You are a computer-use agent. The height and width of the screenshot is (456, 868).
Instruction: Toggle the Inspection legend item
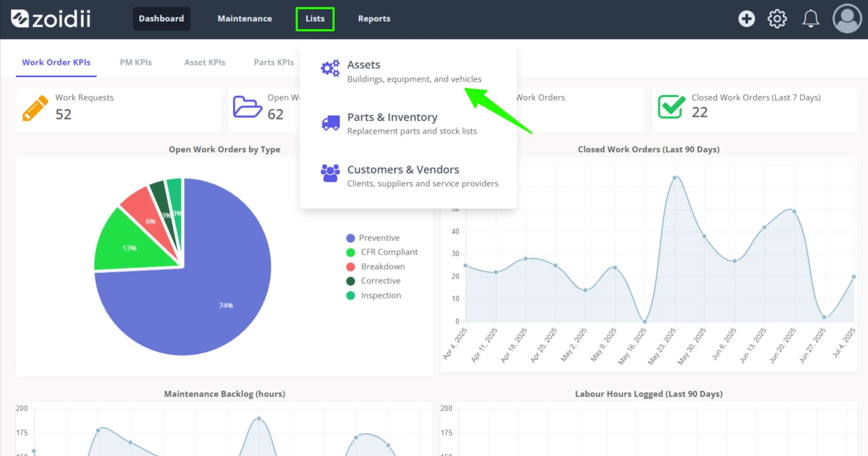pos(374,295)
